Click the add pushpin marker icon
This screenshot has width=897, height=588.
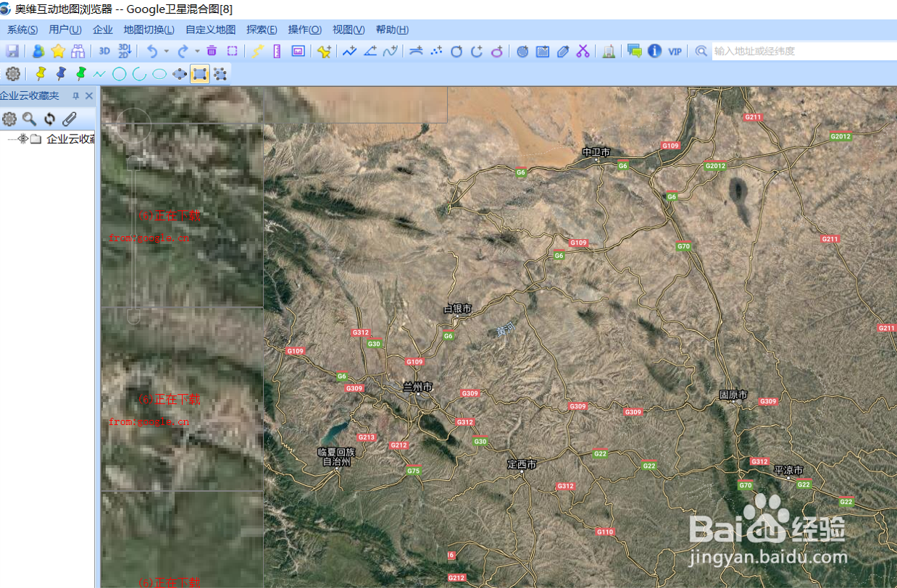coord(324,51)
